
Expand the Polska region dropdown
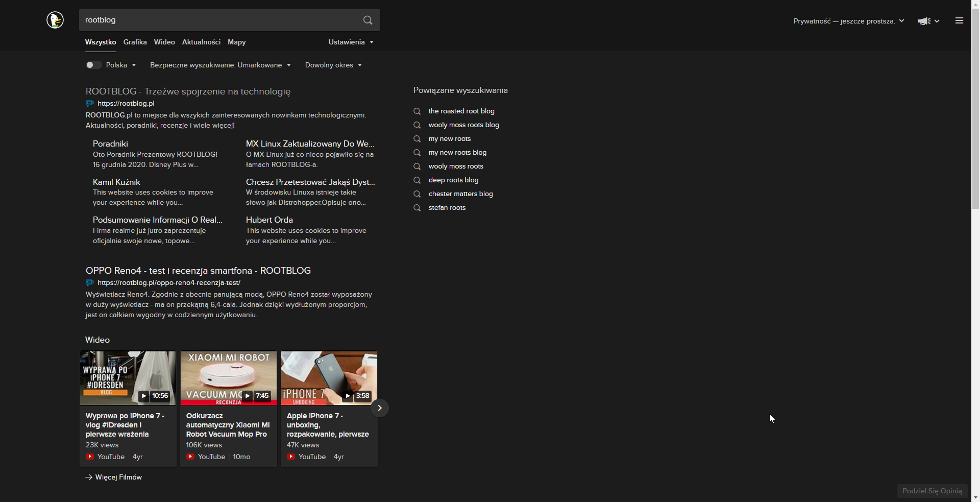point(121,65)
